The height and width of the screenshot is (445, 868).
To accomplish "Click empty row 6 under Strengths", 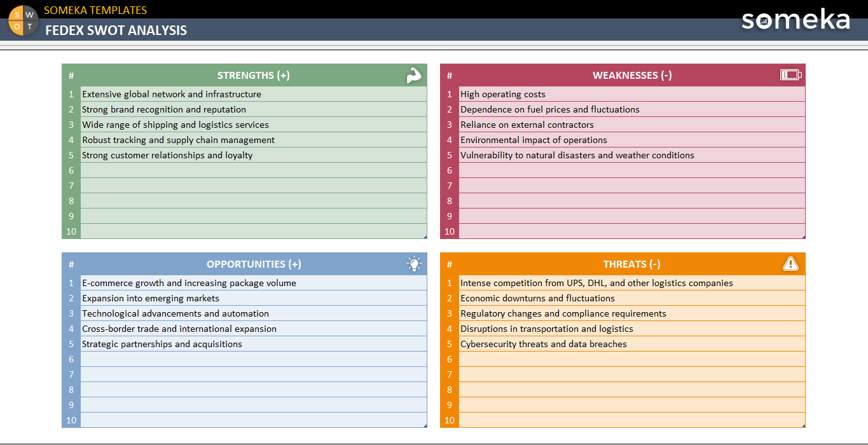I will 253,170.
